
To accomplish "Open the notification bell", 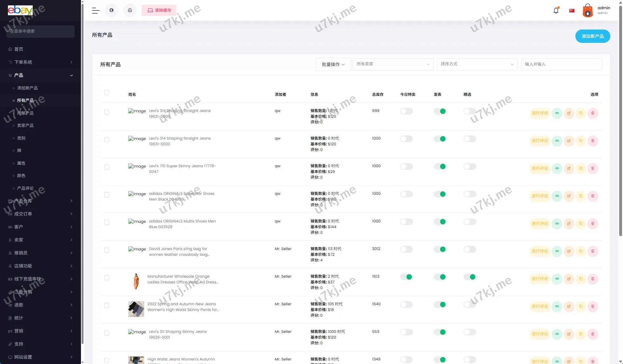I will pyautogui.click(x=556, y=10).
